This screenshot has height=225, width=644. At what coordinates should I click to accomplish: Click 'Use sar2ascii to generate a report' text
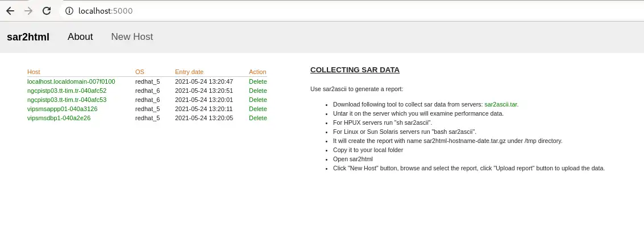(357, 89)
